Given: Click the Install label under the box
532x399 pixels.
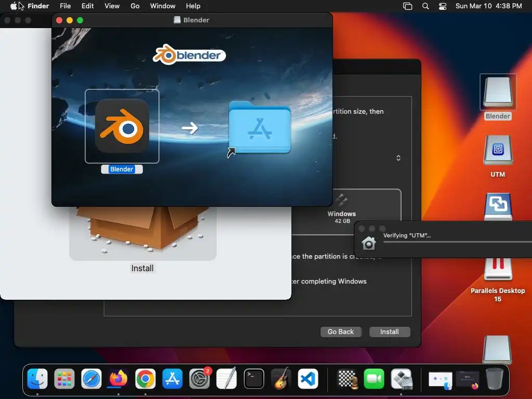Looking at the screenshot, I should pyautogui.click(x=142, y=269).
